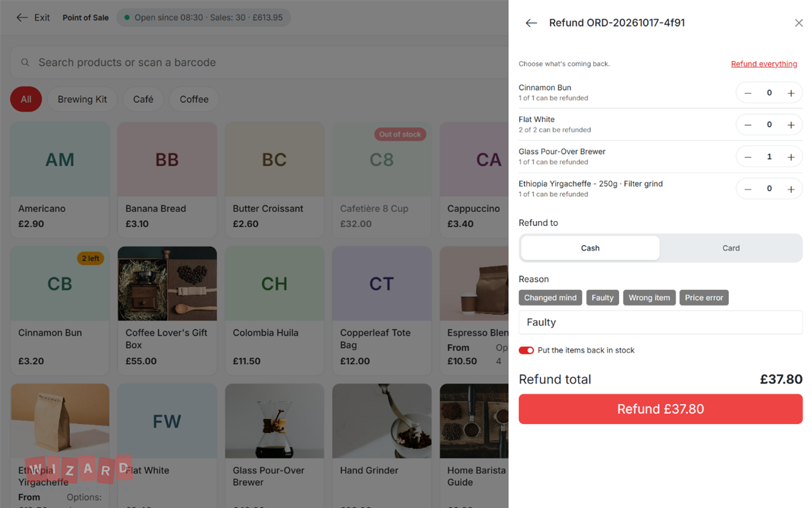Image resolution: width=812 pixels, height=508 pixels.
Task: Select the Glass Pour-Over Brewer product card
Action: tap(274, 446)
